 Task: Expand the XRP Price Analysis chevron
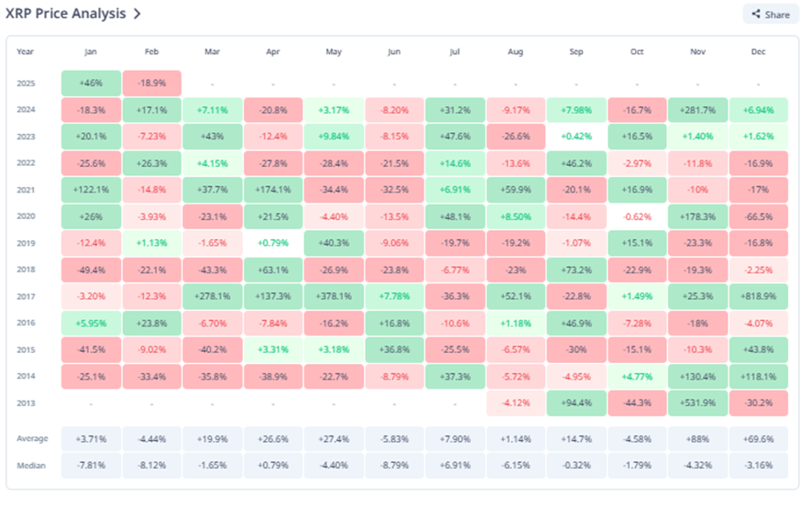(x=137, y=15)
